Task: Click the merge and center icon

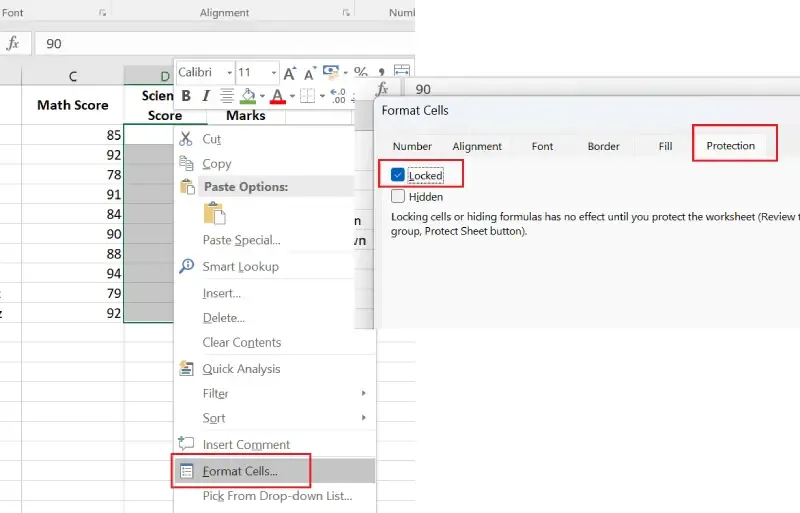Action: click(x=402, y=71)
